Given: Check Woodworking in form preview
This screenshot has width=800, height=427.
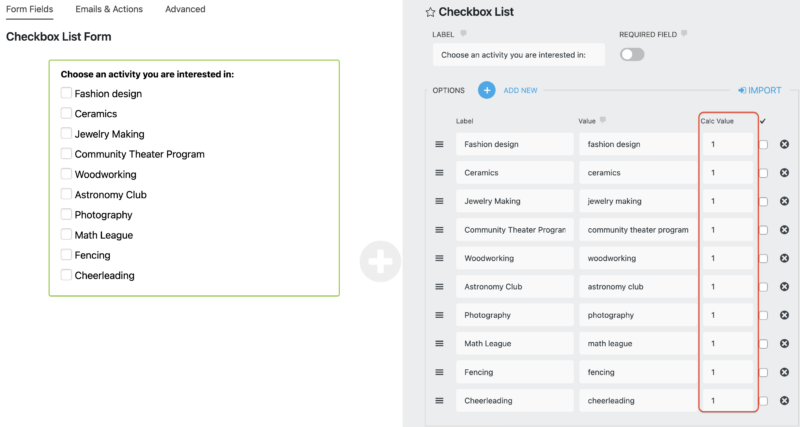Looking at the screenshot, I should click(66, 173).
